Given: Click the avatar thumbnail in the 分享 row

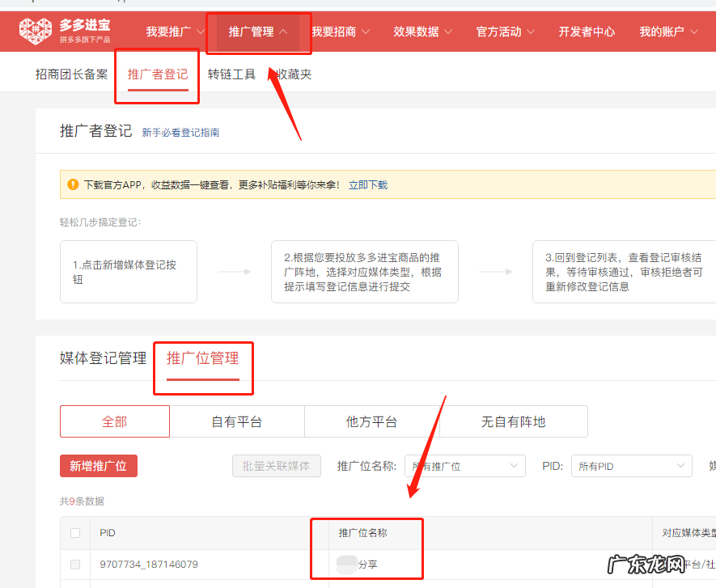Looking at the screenshot, I should coord(348,565).
